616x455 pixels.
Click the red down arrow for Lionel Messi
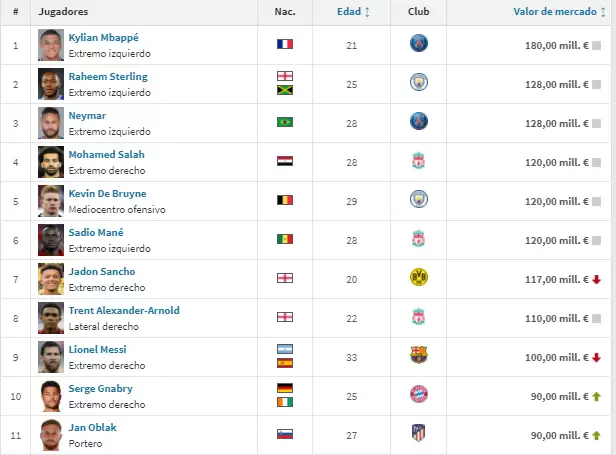[x=597, y=358]
